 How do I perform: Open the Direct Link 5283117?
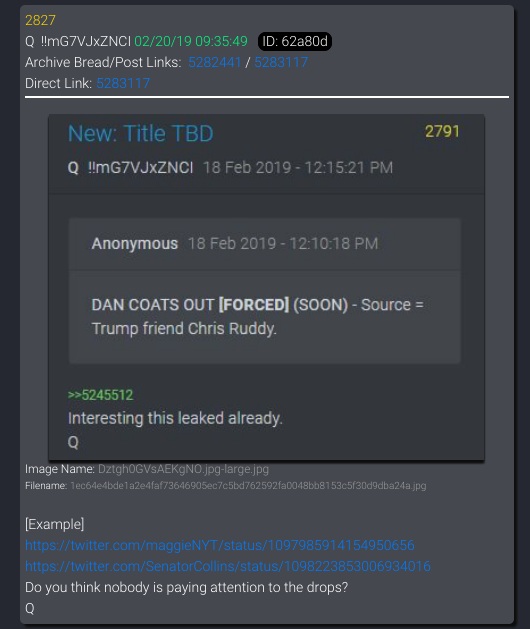coord(123,83)
